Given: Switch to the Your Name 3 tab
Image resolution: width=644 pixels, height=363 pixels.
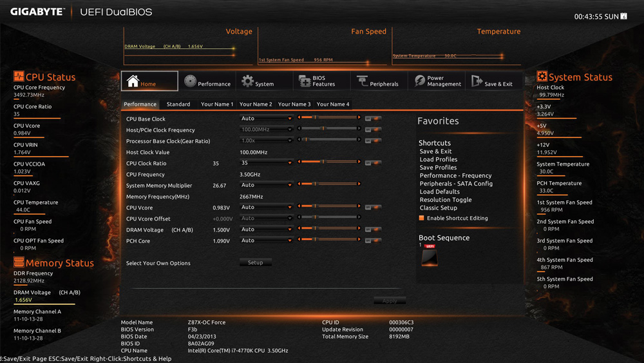Looking at the screenshot, I should click(294, 104).
